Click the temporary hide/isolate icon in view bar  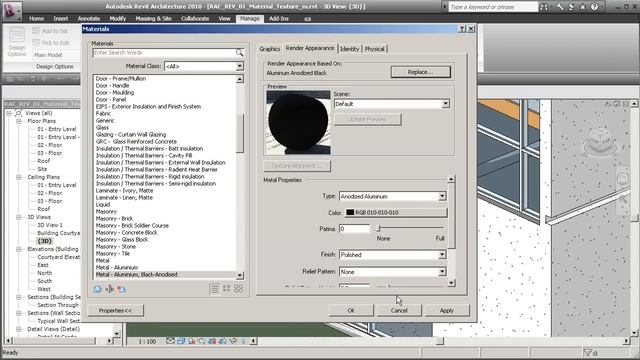pos(233,341)
